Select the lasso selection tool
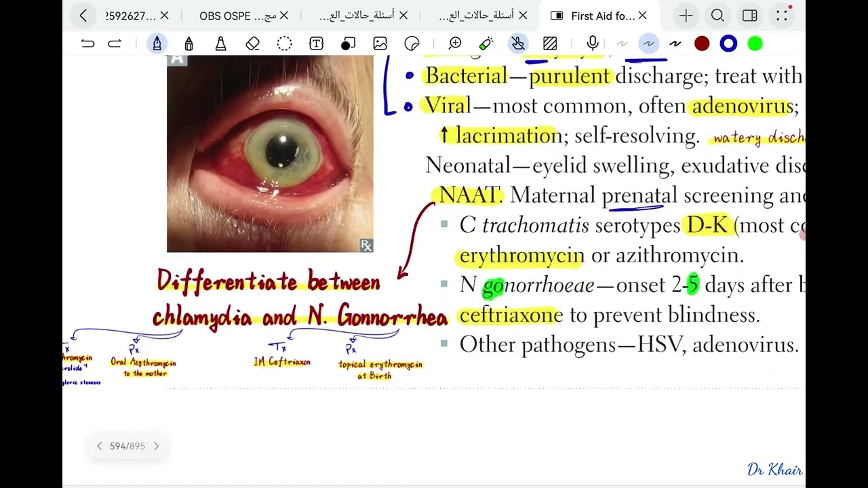 [x=284, y=44]
